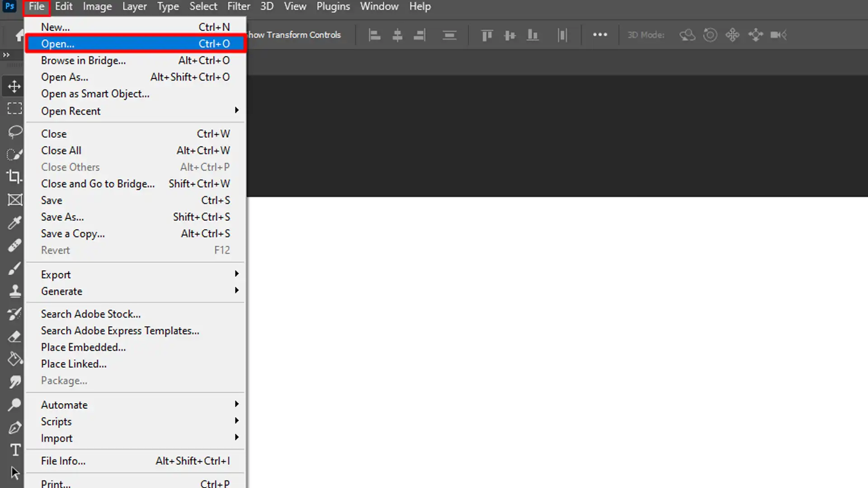
Task: Open the Select menu
Action: pos(203,7)
